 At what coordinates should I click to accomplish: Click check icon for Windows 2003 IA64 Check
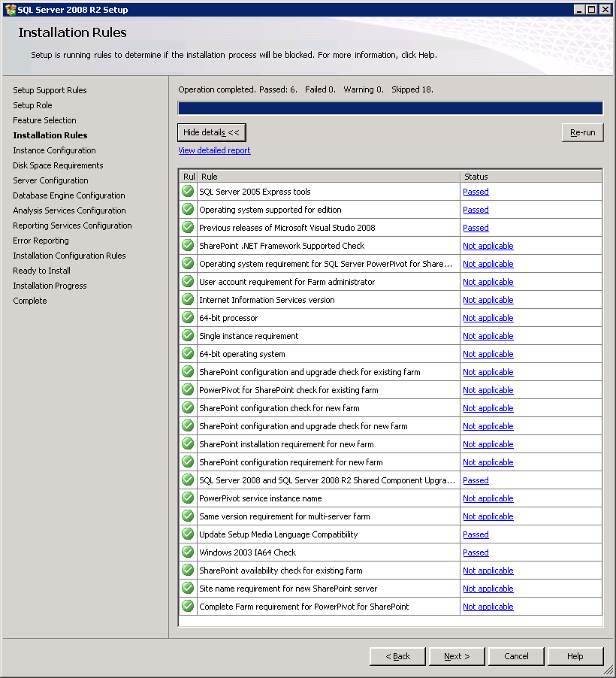pyautogui.click(x=188, y=552)
